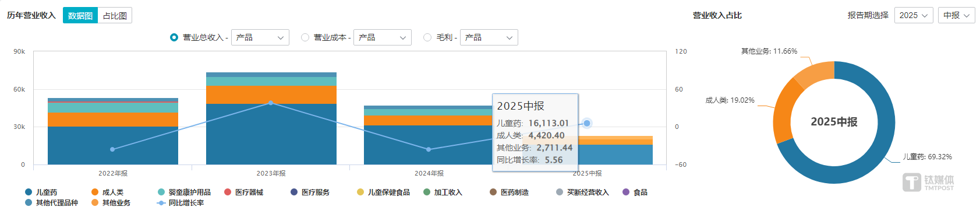The height and width of the screenshot is (210, 980).
Task: Toggle the 其他代理品种 legend item
Action: pos(52,202)
